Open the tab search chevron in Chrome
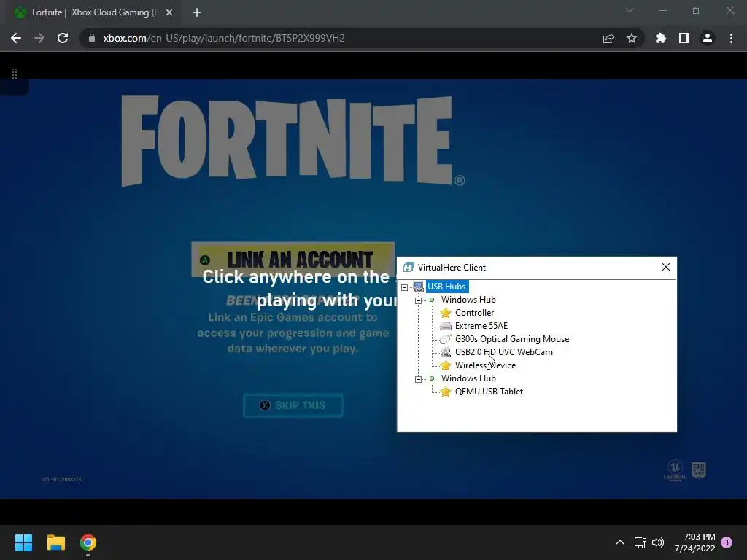The image size is (747, 560). tap(630, 10)
